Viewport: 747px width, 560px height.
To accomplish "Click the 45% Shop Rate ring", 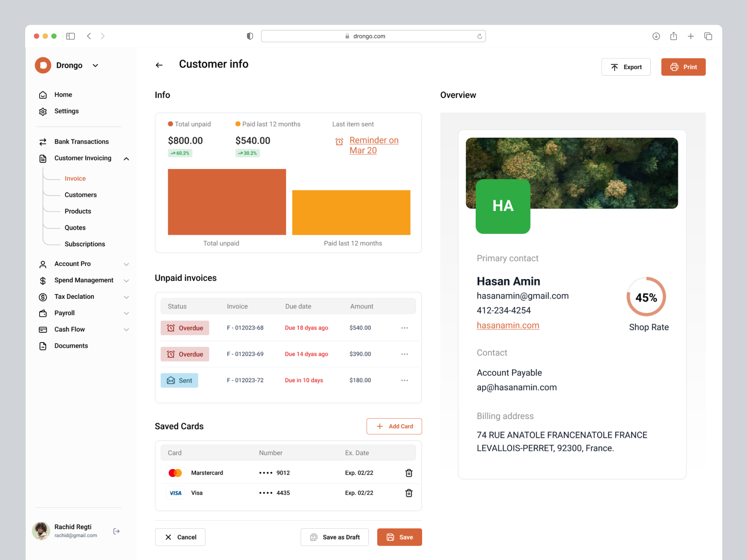I will 646,297.
